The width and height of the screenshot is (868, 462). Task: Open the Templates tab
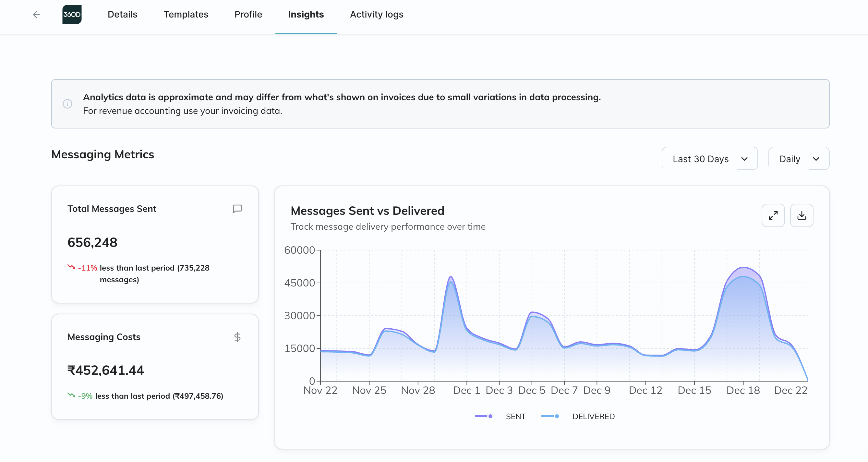pos(186,15)
